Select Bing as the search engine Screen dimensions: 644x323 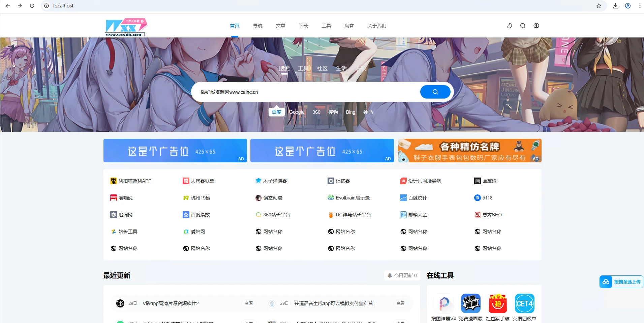tap(350, 112)
